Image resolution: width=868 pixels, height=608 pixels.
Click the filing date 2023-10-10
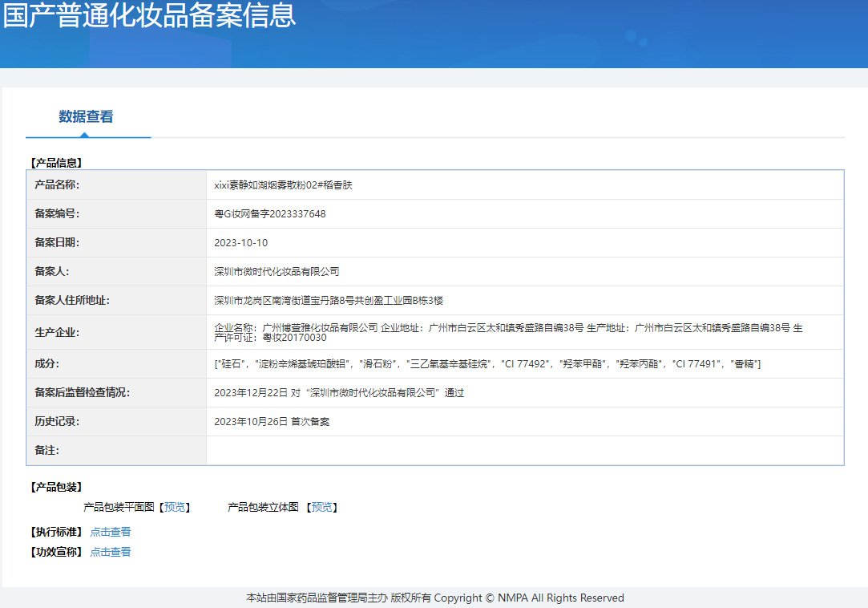[240, 243]
